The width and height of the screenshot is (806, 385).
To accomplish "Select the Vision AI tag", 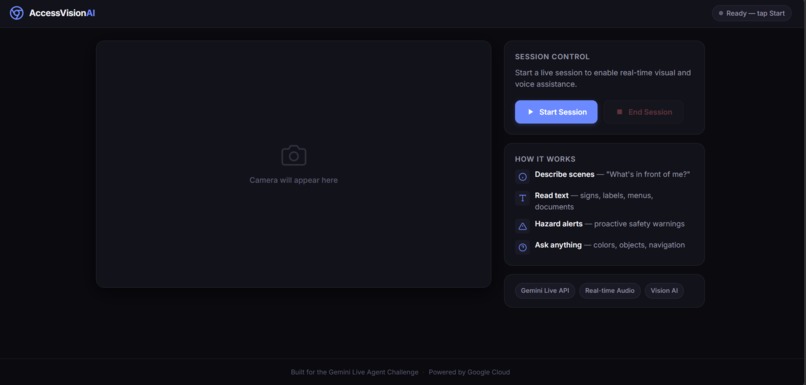I will pos(664,290).
